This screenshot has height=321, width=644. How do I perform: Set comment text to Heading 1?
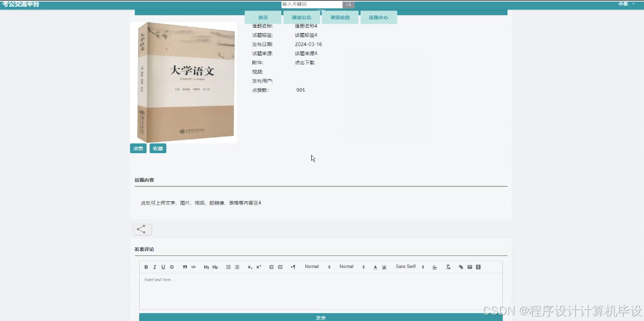(x=206, y=267)
